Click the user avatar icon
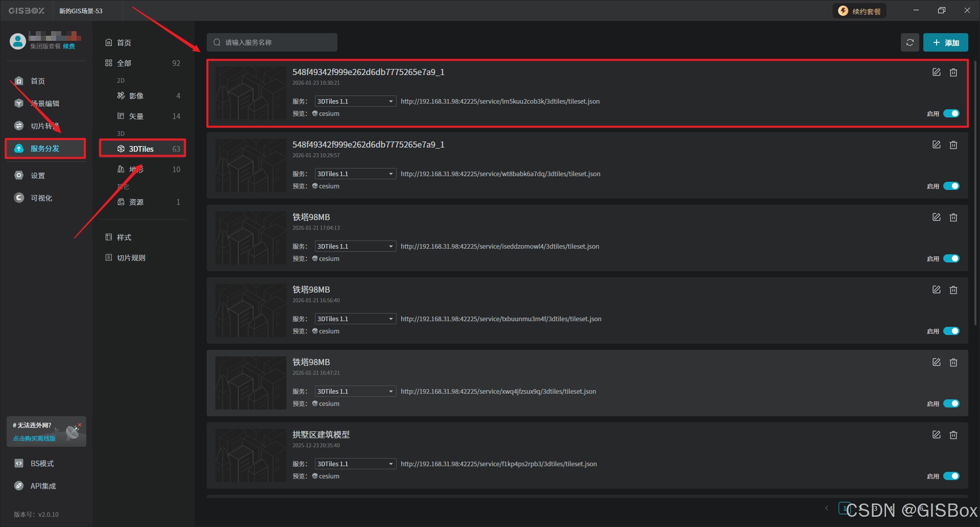 [x=17, y=41]
